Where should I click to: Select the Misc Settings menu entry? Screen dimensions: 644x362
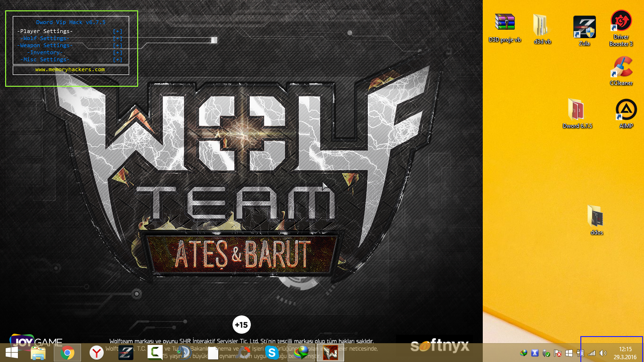[x=45, y=59]
